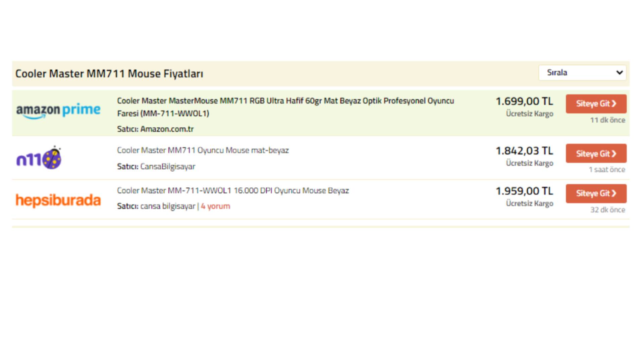Screen dimensions: 644x362
Task: Click the Amazon Prime store logo
Action: point(58,110)
